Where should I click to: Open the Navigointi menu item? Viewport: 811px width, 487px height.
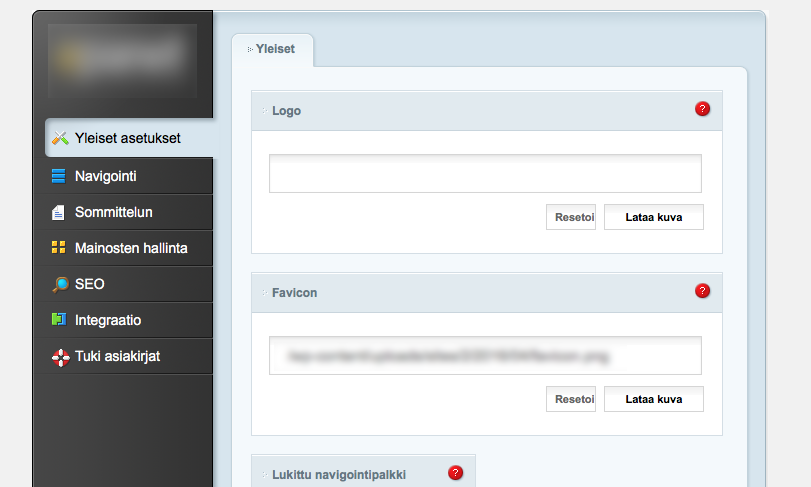click(x=124, y=176)
